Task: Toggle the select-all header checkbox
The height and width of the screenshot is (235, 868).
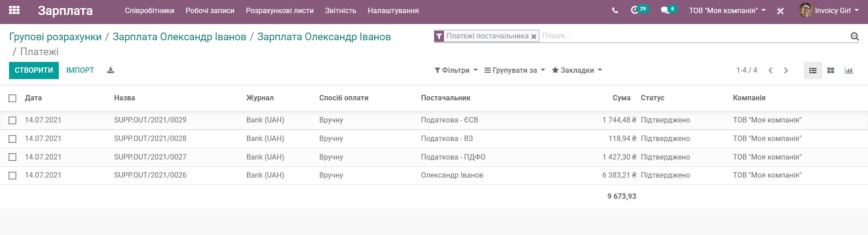Action: [x=13, y=98]
